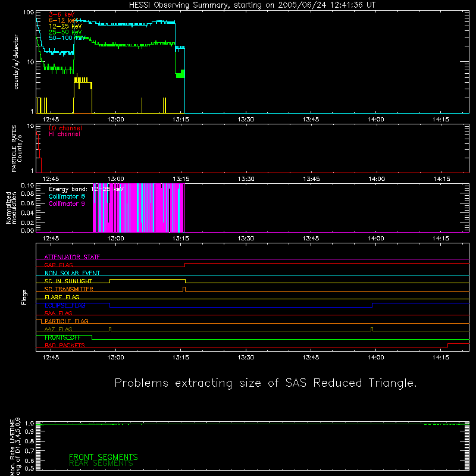Viewport: 476px width, 476px height.
Task: Click the SC_TRANSMITTER flag label
Action: click(x=69, y=289)
